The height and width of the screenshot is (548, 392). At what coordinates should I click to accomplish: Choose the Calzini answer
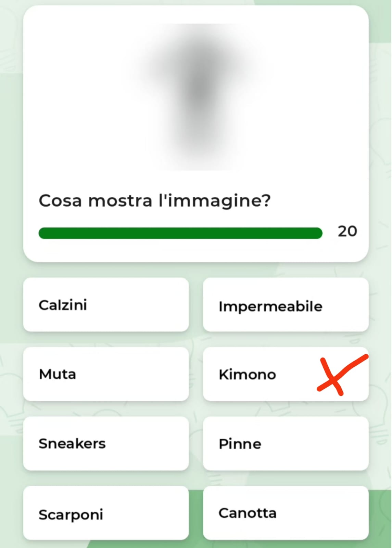pyautogui.click(x=106, y=305)
